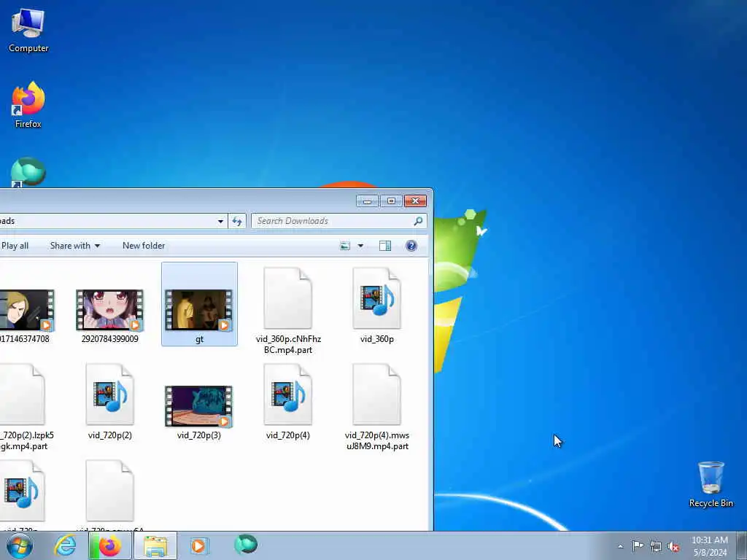Click the vid_720p(3) file name label
The height and width of the screenshot is (560, 747).
198,435
